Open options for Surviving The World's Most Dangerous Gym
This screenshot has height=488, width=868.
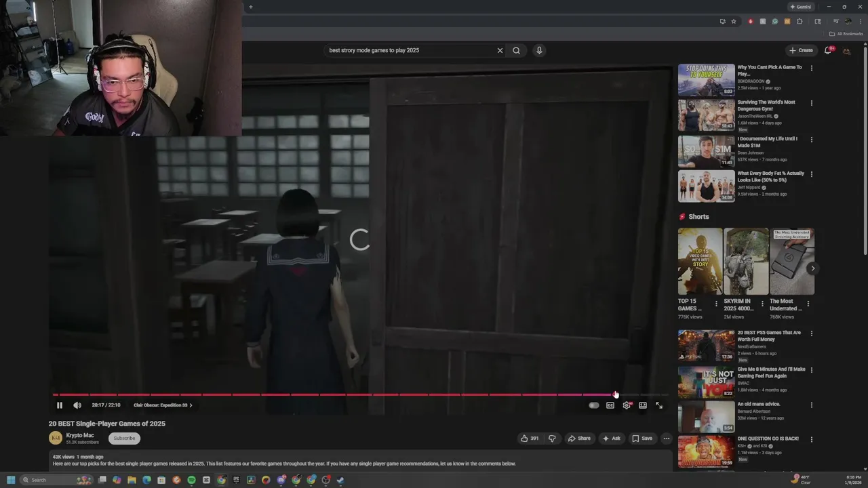811,103
